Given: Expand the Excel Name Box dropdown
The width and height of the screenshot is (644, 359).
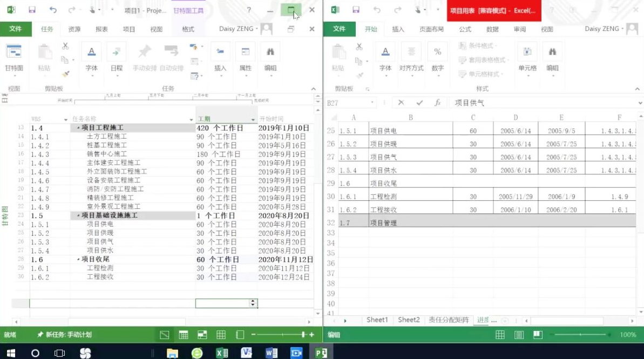Looking at the screenshot, I should [x=372, y=103].
